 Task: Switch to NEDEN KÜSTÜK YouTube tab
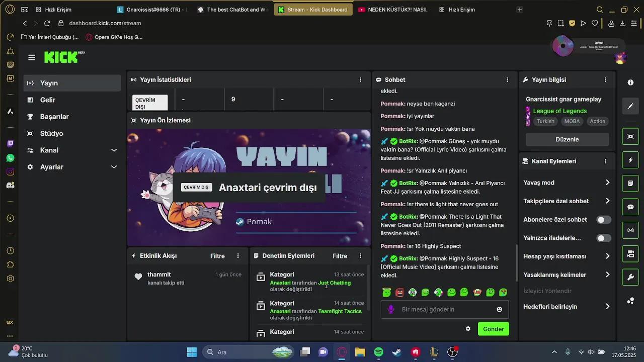coord(393,10)
